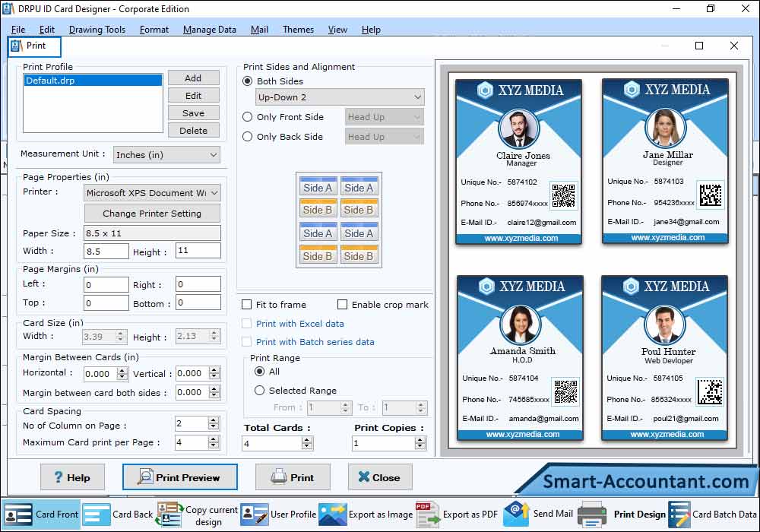Image resolution: width=760 pixels, height=532 pixels.
Task: Click Claire Jones profile photo
Action: (x=518, y=129)
